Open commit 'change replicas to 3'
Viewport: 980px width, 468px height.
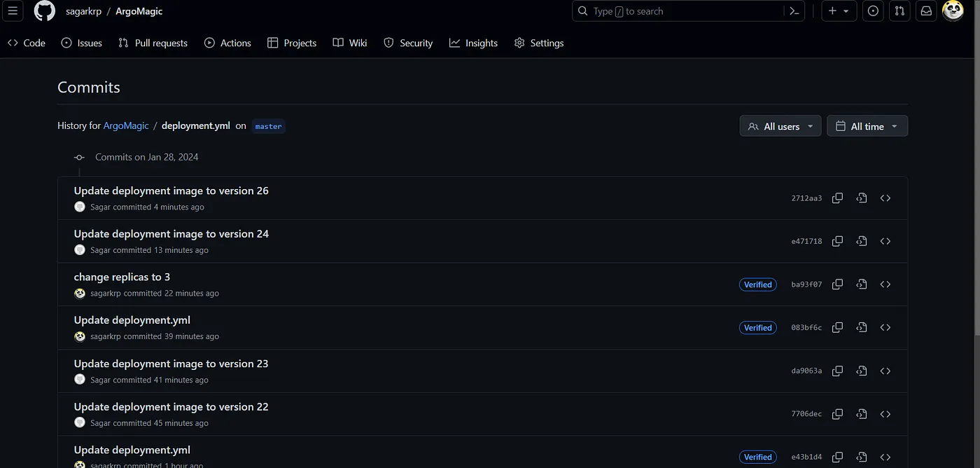point(122,277)
